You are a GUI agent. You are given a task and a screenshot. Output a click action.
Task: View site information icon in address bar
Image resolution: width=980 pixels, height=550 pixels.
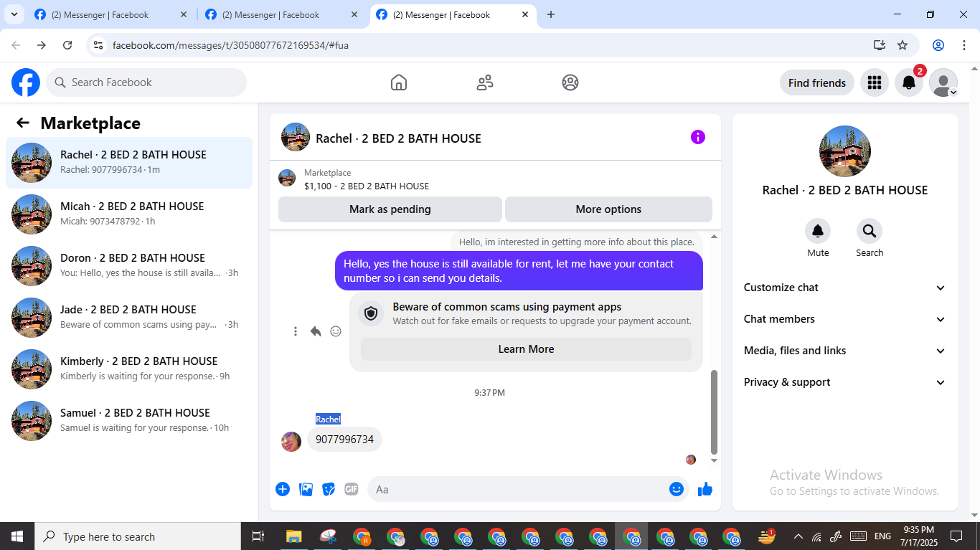click(x=99, y=45)
